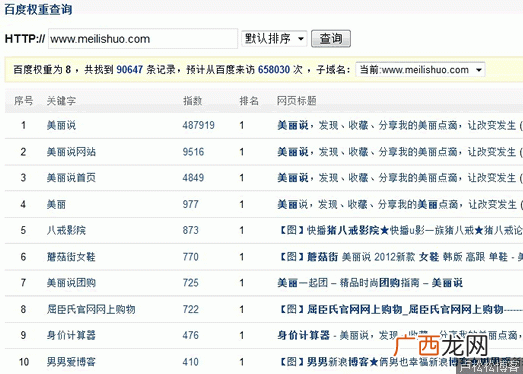Screen dimensions: 523x374
Task: Open page title 蘑菇街 美丽说 2012新款 女鞋
Action: [x=400, y=257]
